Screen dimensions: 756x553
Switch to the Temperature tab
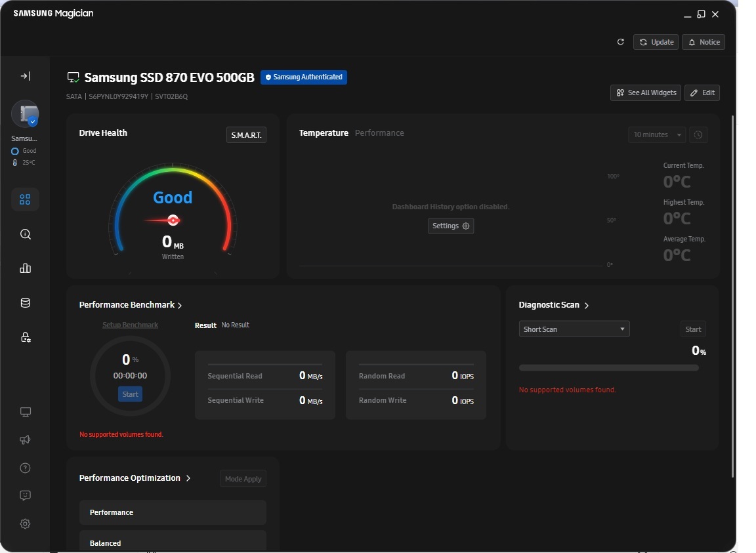pyautogui.click(x=324, y=133)
